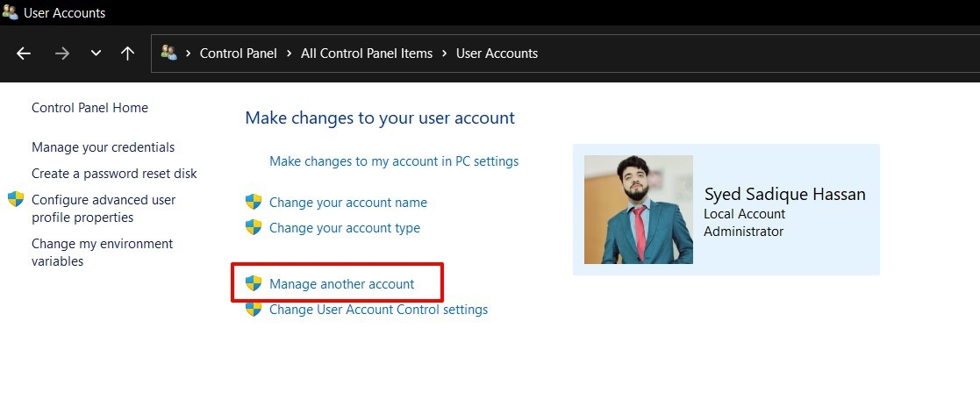
Task: Click the Up arrow to parent folder
Action: pos(127,54)
